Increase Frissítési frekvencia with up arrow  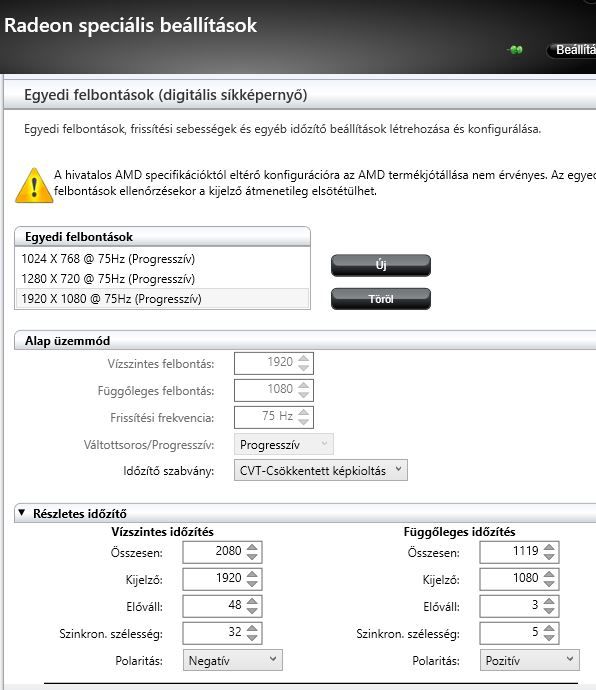303,412
